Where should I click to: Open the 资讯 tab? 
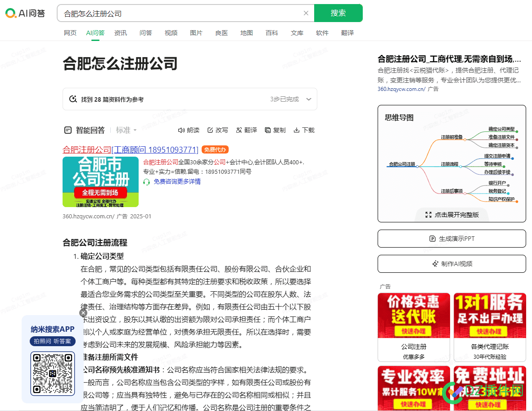121,33
